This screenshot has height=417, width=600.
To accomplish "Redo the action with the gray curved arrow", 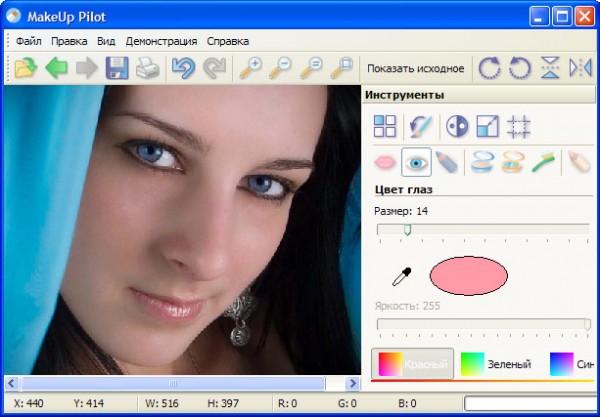I will pos(214,68).
